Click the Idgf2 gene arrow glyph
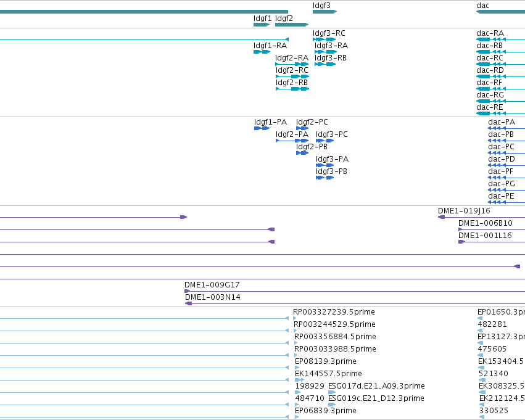Image resolution: width=525 pixels, height=420 pixels. pos(292,25)
